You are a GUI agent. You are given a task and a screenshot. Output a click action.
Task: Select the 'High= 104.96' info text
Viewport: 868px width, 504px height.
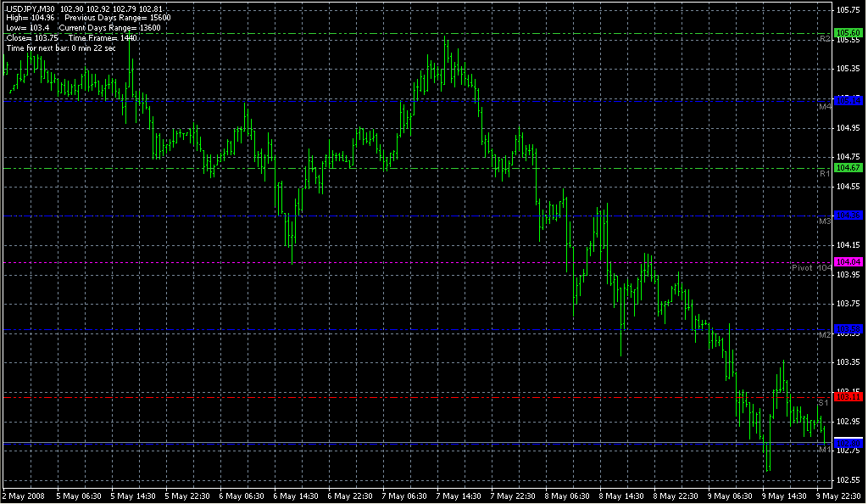(x=31, y=18)
